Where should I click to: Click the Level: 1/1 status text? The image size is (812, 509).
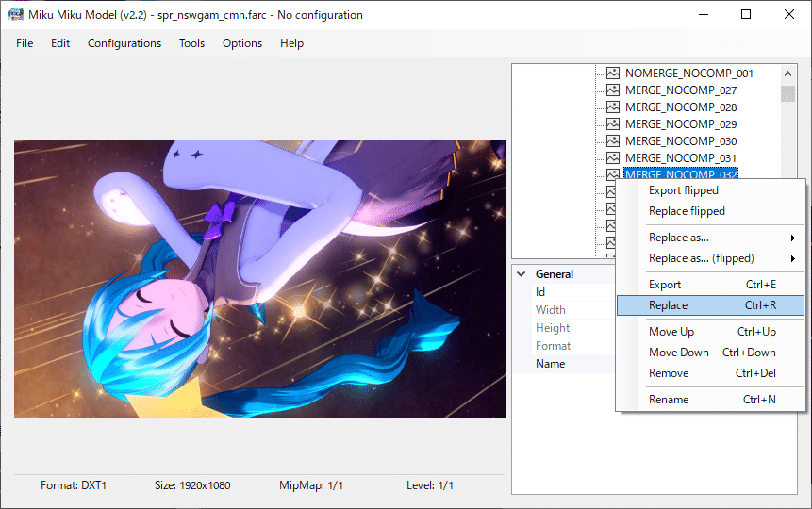(x=430, y=485)
